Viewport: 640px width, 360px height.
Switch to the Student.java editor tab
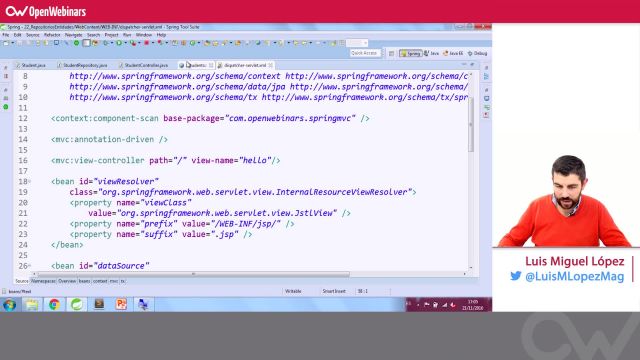pyautogui.click(x=31, y=65)
